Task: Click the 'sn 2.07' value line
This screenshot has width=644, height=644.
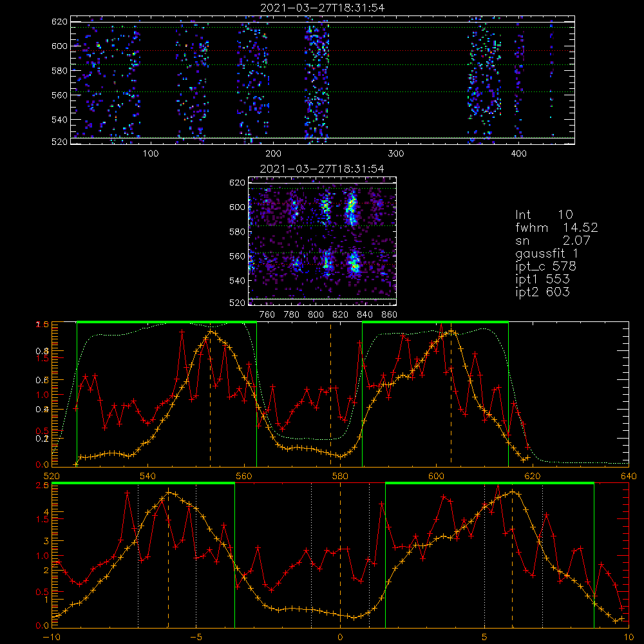Action: click(553, 240)
